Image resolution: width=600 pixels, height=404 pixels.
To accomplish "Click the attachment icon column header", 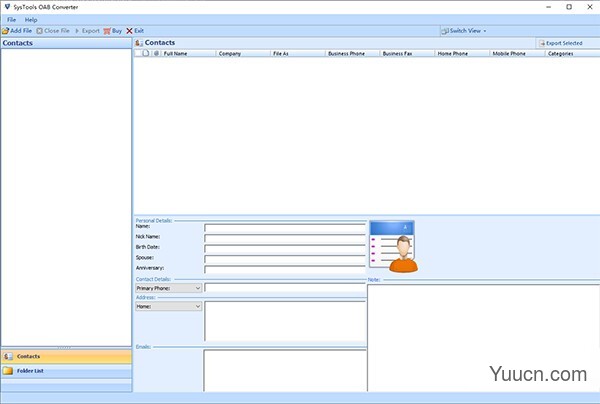I will 156,53.
